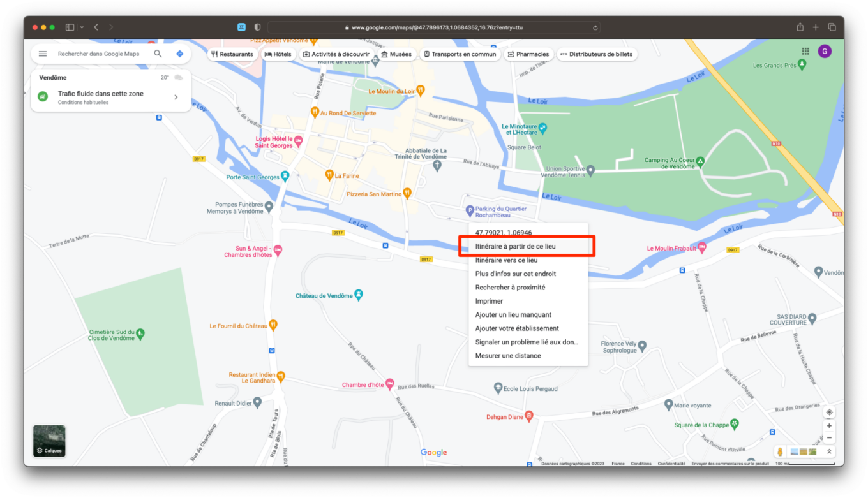Screen dimensions: 868x498
Task: Show Safari tab overview
Action: click(832, 27)
